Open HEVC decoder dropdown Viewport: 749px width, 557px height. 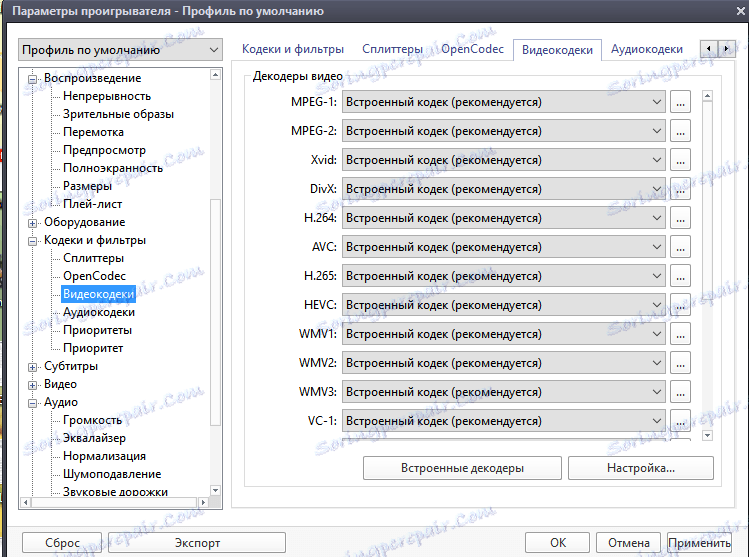tap(503, 305)
